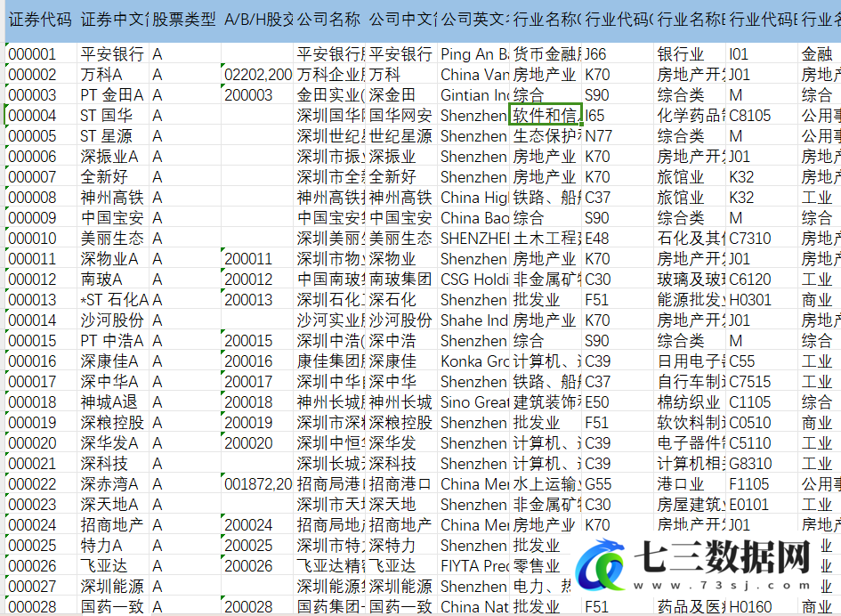Select security code cell 000004

point(41,116)
